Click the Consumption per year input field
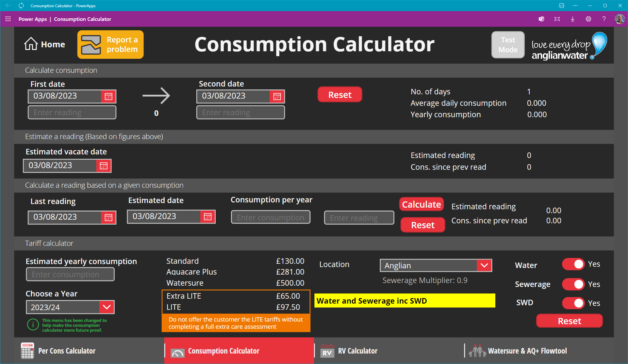This screenshot has width=628, height=364. click(x=271, y=217)
